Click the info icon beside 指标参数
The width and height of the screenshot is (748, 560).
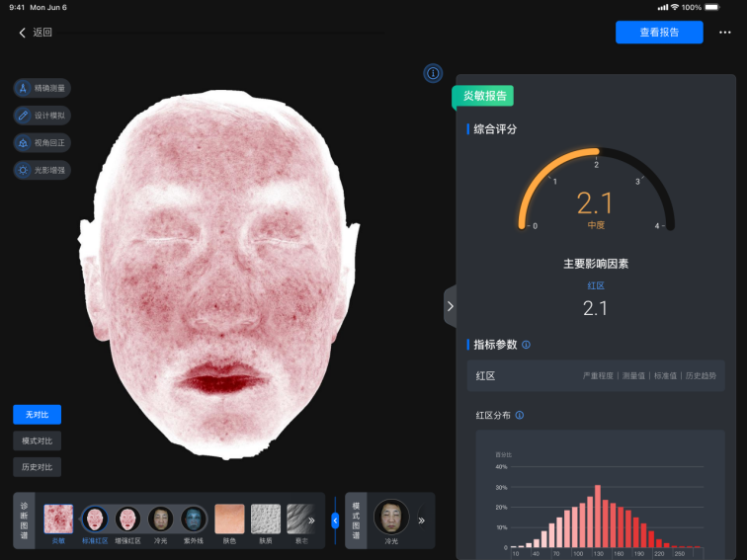click(x=527, y=345)
